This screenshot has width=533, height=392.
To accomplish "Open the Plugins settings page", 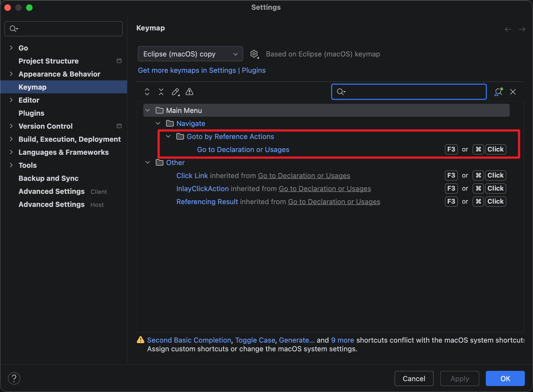I will 31,113.
